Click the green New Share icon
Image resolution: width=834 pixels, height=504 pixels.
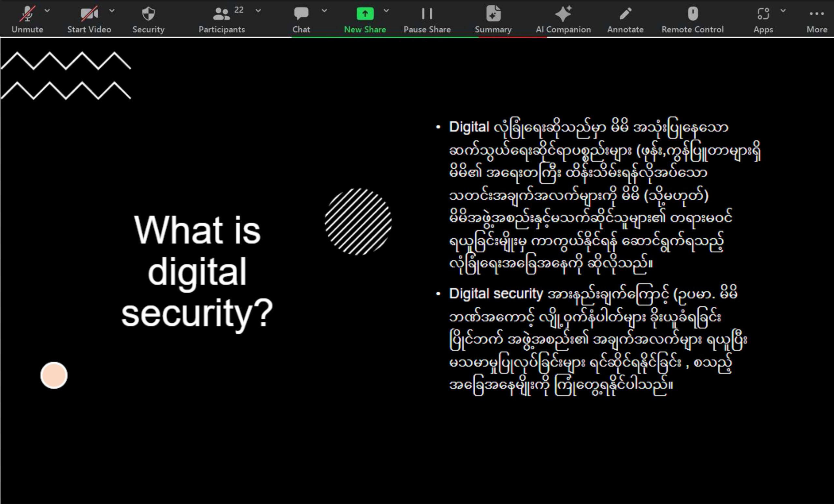click(365, 14)
